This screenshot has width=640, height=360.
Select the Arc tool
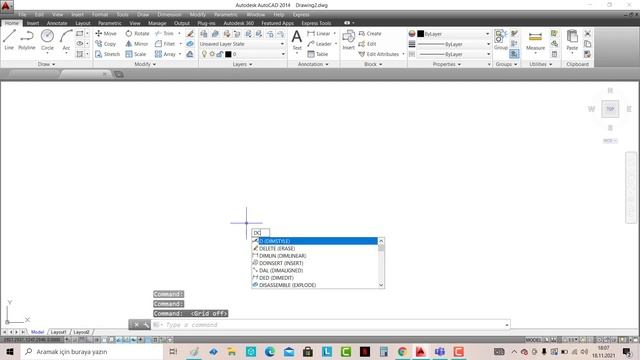(66, 40)
